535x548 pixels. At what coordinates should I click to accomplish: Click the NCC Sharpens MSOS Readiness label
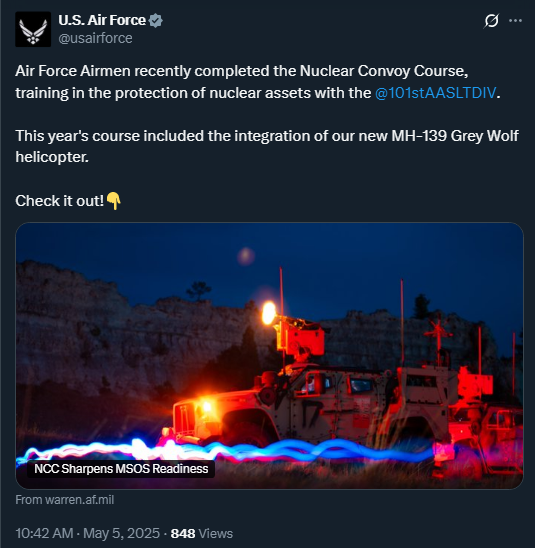(121, 469)
